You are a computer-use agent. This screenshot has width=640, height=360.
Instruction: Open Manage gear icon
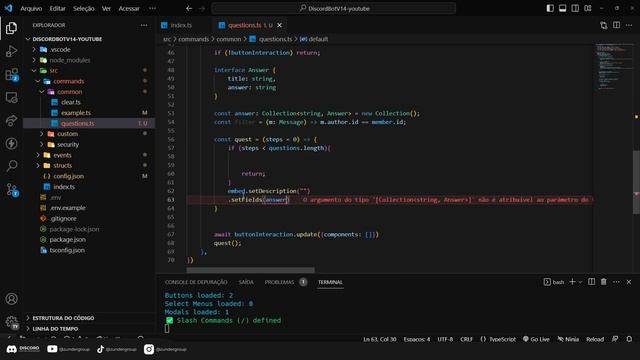(x=11, y=322)
